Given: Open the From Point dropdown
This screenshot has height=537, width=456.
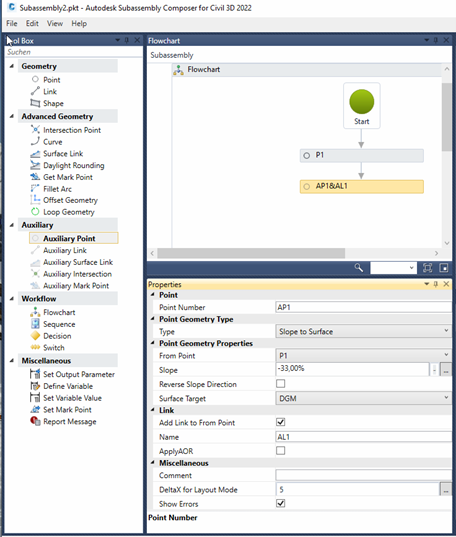Looking at the screenshot, I should [363, 355].
